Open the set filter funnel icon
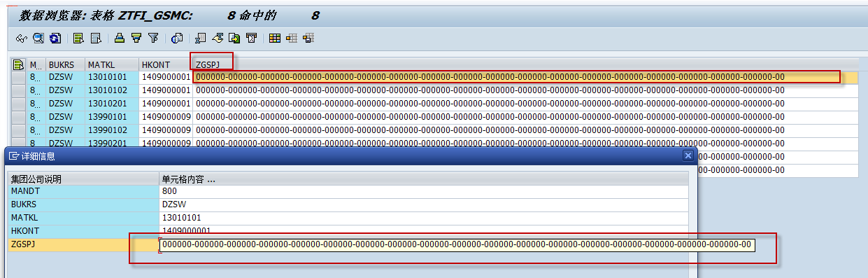The image size is (868, 278). click(153, 39)
